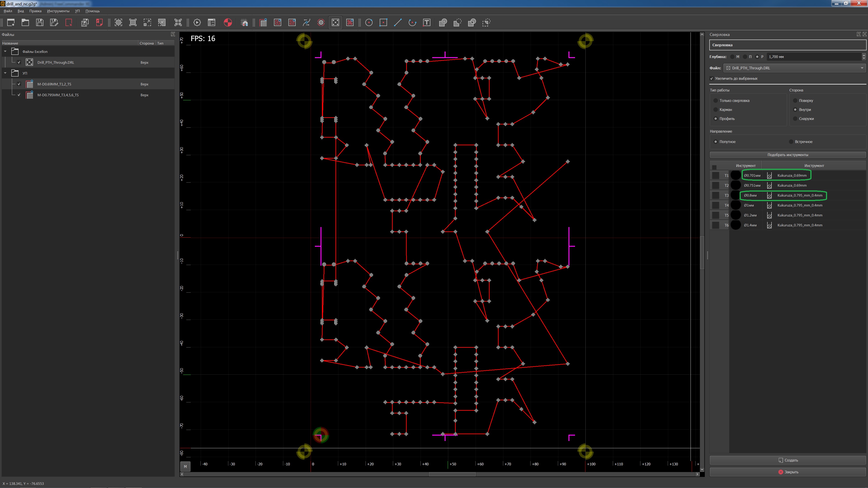Select the draw circle tool

click(x=369, y=23)
